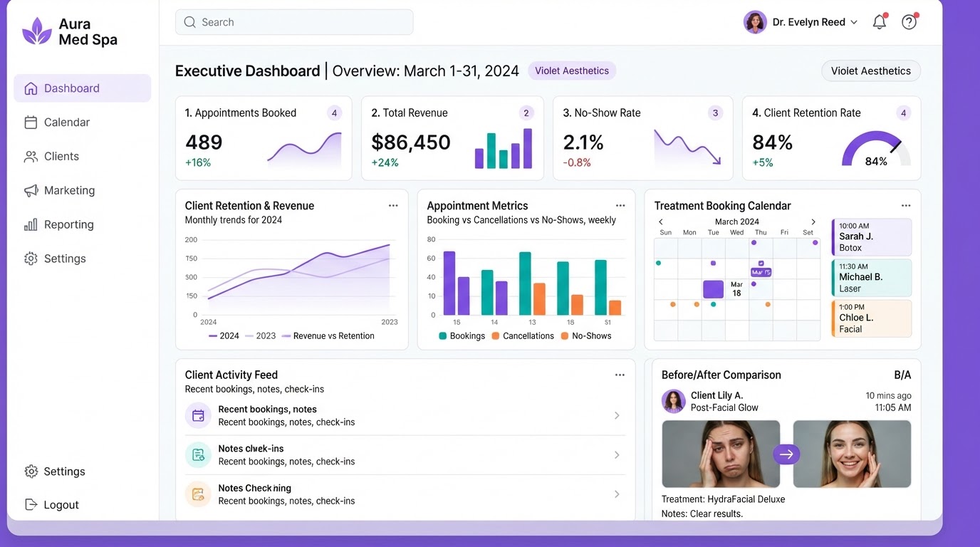Click the purple Violet Aesthetics tag
Image resolution: width=980 pixels, height=547 pixels.
click(x=572, y=71)
